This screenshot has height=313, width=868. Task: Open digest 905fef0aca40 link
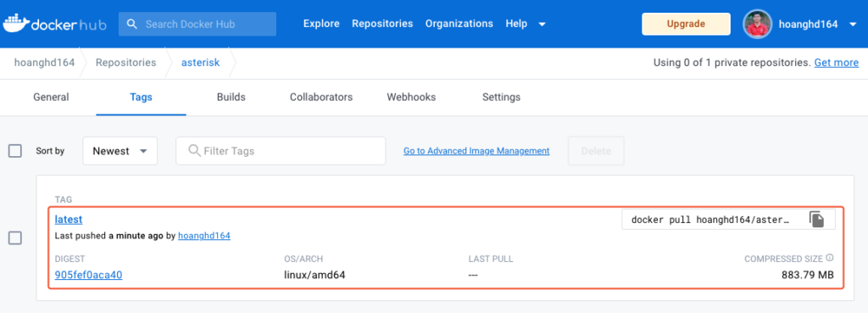[x=88, y=275]
